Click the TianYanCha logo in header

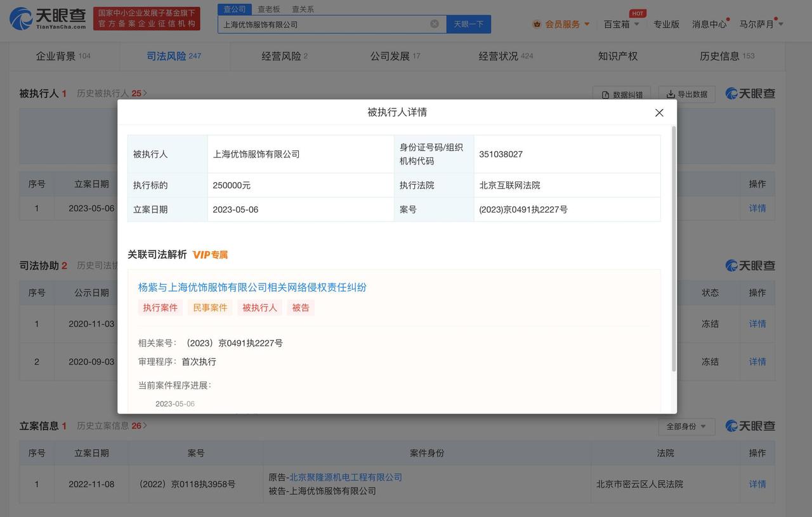click(x=48, y=19)
